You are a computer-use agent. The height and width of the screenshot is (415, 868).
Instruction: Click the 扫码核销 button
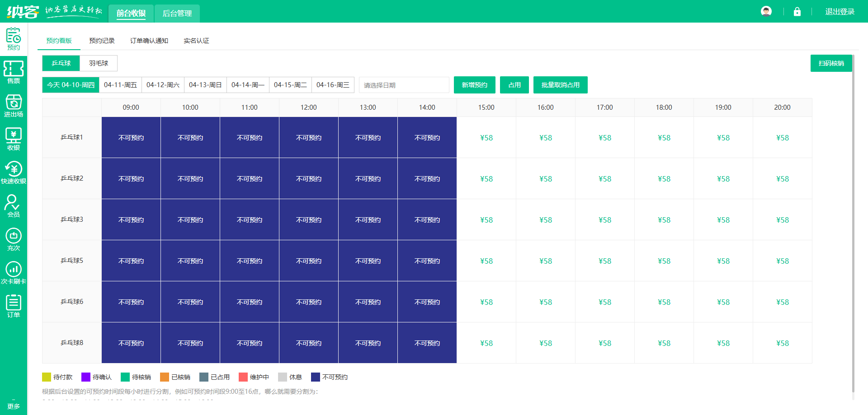pos(831,63)
